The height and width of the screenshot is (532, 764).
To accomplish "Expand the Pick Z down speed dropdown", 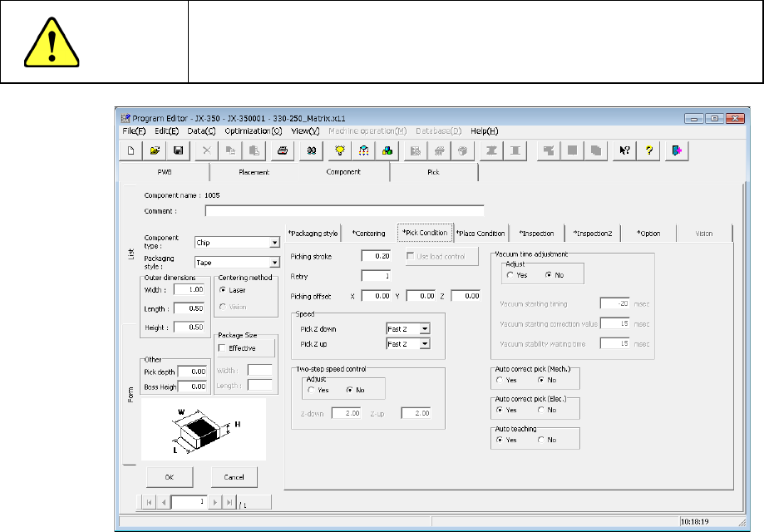I will point(425,329).
